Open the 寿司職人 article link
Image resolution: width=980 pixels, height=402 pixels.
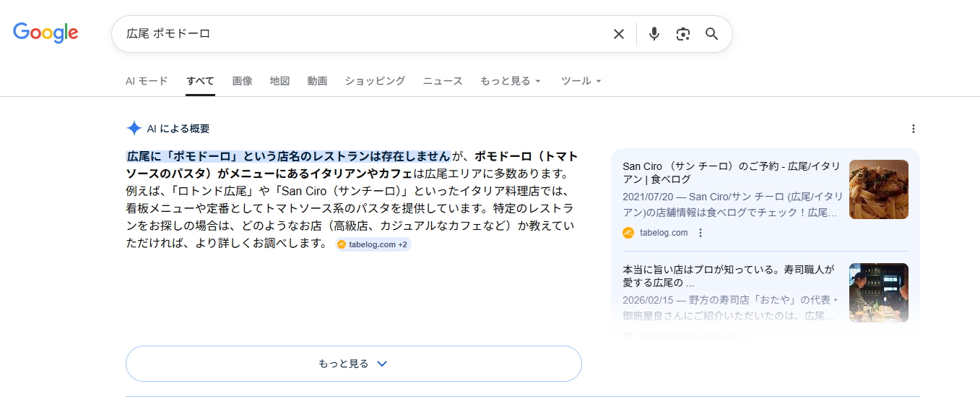[728, 275]
